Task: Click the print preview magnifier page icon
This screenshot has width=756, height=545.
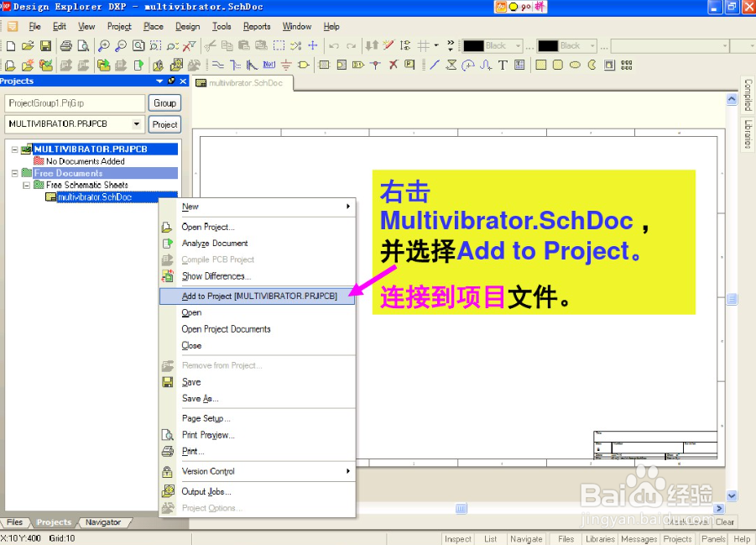Action: click(x=83, y=46)
